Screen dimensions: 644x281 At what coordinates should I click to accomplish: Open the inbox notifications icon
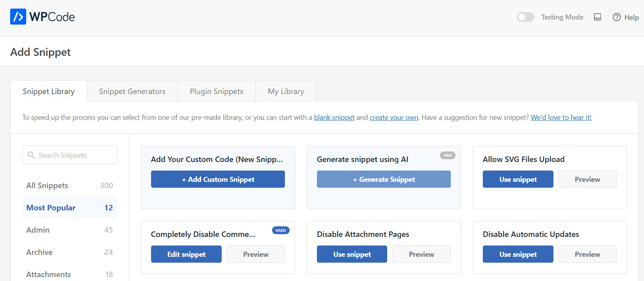click(x=598, y=17)
